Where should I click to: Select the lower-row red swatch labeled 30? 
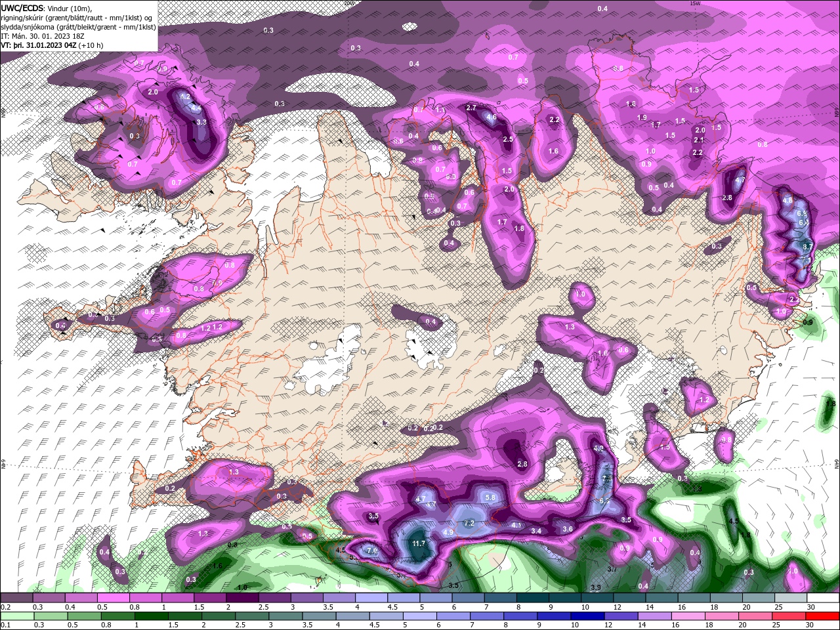[822, 616]
